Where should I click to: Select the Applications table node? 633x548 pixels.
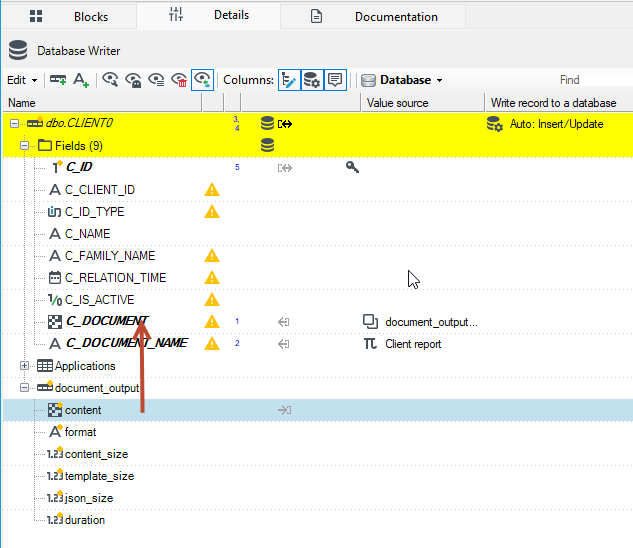point(85,366)
